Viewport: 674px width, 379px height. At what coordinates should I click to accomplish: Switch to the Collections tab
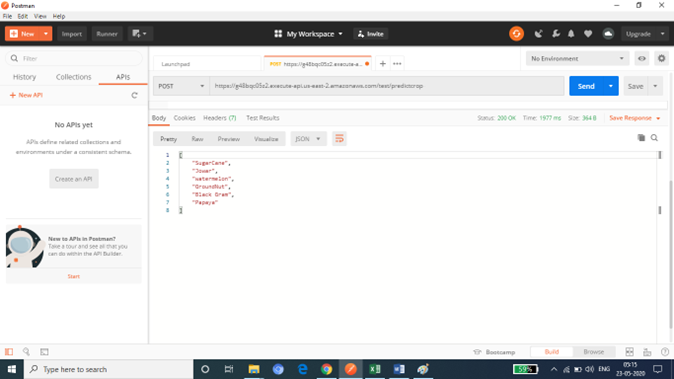click(74, 77)
